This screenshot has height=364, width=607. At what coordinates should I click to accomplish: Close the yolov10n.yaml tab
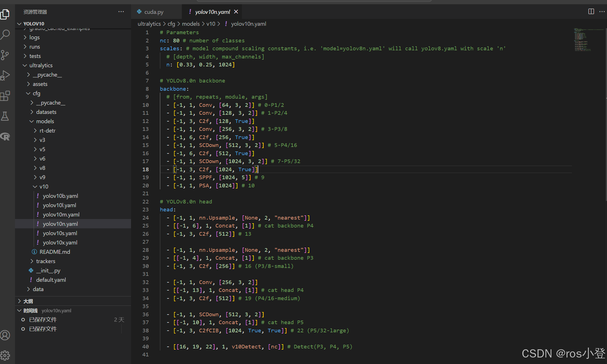[x=236, y=12]
